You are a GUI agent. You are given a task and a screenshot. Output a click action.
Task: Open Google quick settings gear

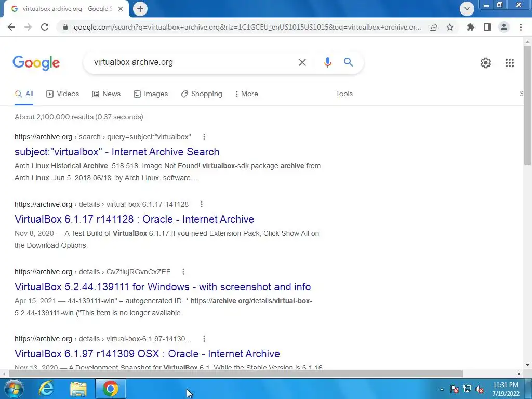click(486, 63)
